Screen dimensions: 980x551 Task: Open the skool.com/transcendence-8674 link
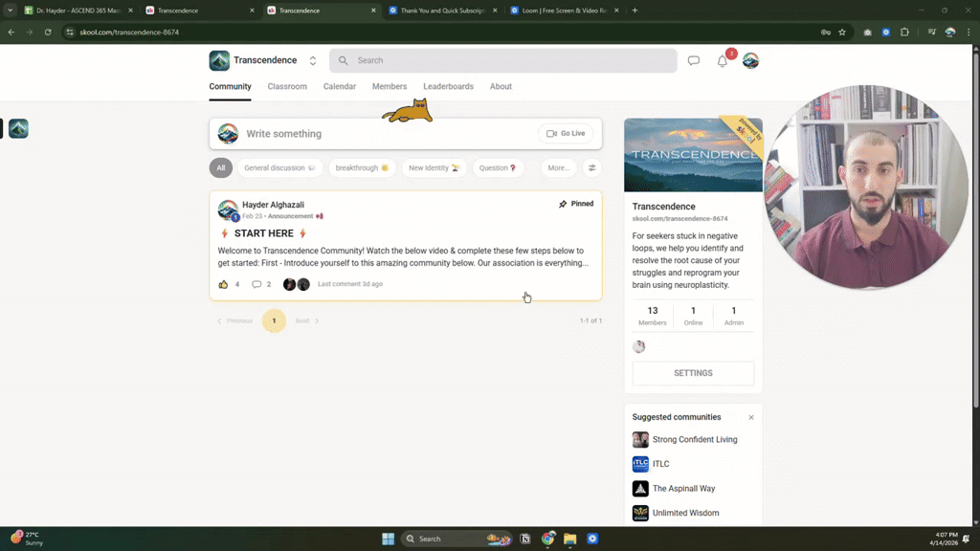[x=680, y=219]
